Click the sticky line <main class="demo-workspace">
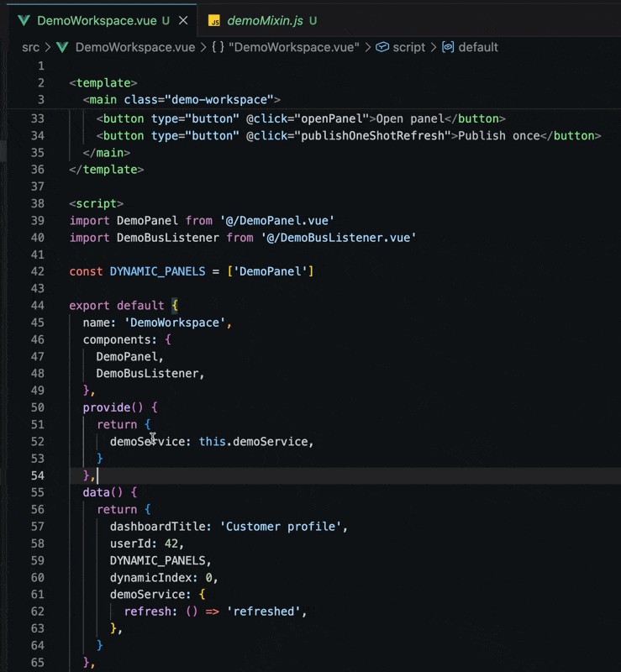 pyautogui.click(x=182, y=100)
